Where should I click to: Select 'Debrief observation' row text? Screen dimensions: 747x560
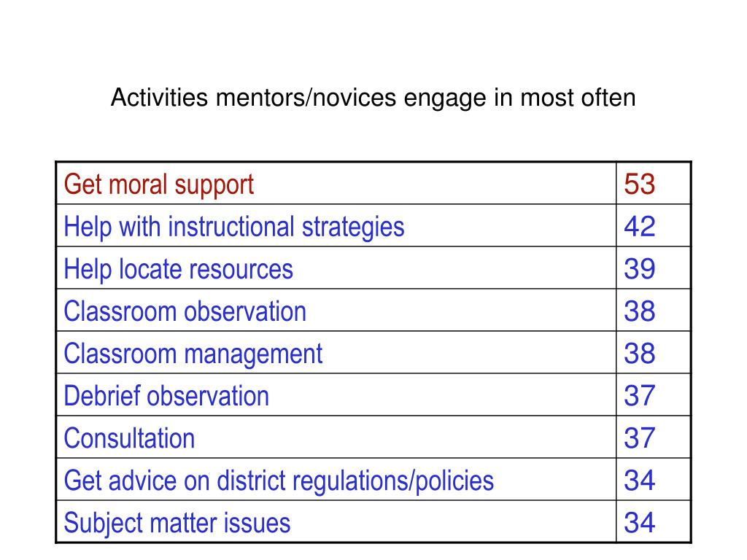[166, 396]
